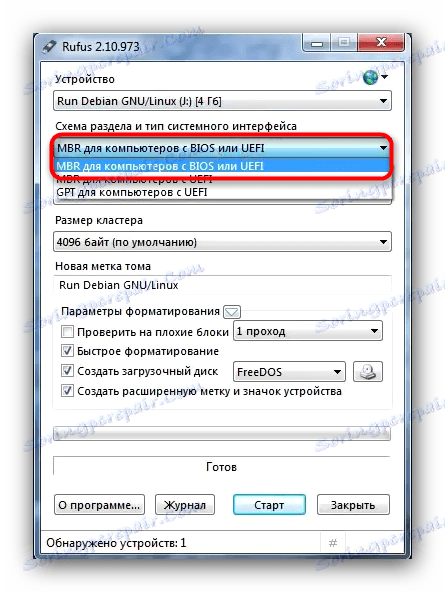Open the cluster size 4096 bytes dropdown
The height and width of the screenshot is (592, 445).
pyautogui.click(x=222, y=242)
